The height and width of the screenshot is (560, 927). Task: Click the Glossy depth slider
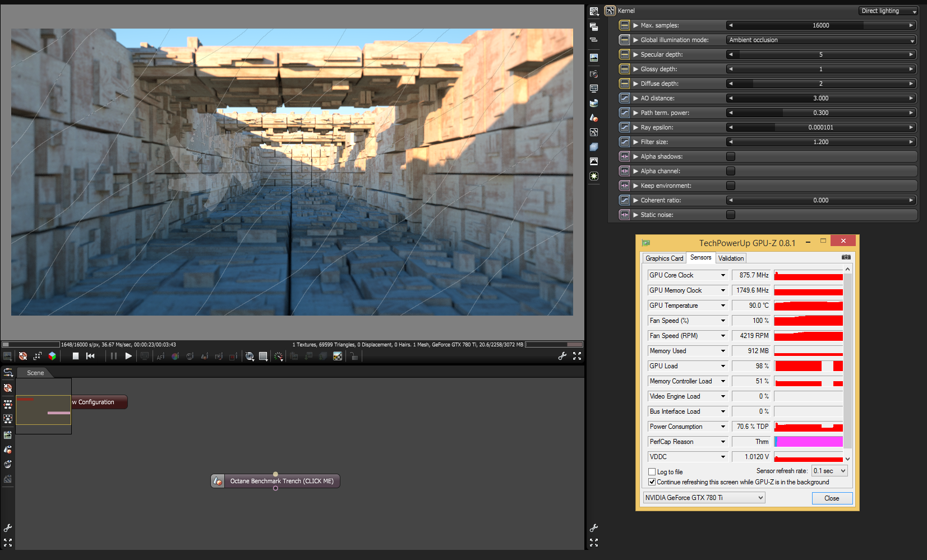click(821, 69)
